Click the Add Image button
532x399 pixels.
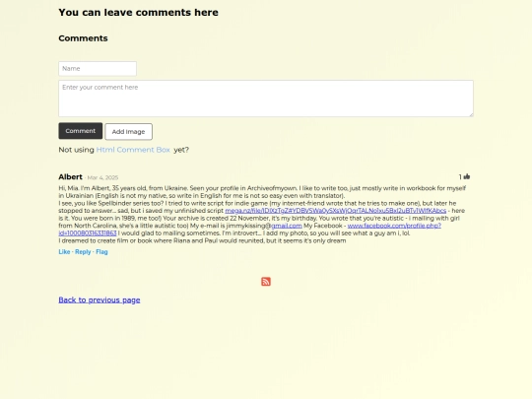coord(129,132)
